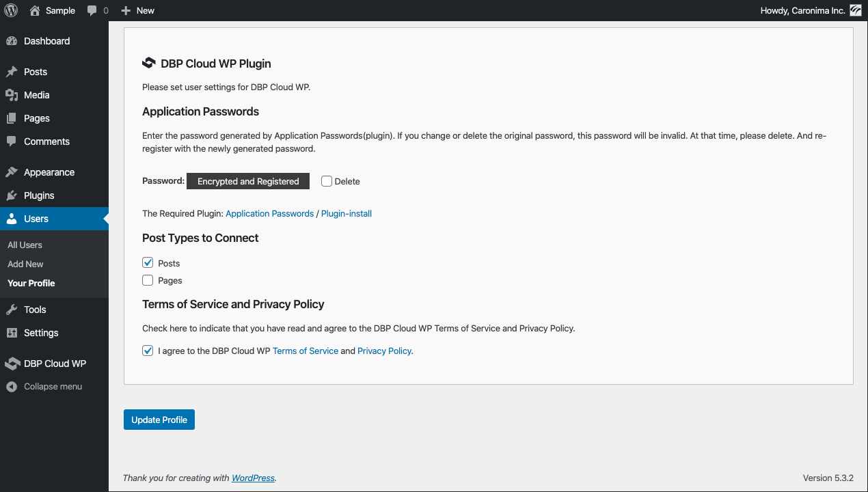868x492 pixels.
Task: Toggle the Terms of Service agreement checkbox
Action: coord(148,351)
